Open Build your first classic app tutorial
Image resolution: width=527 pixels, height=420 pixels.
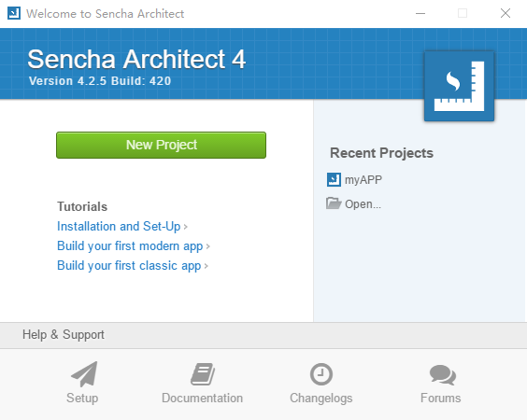(x=129, y=266)
